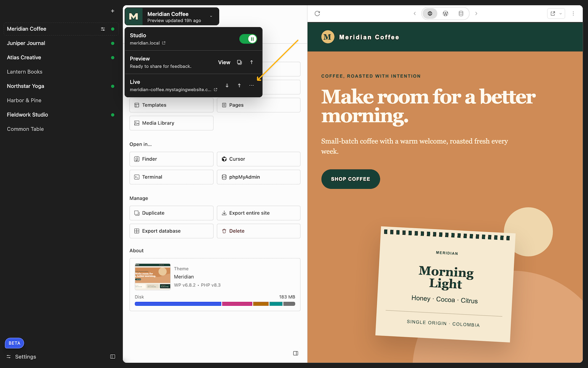Switch to the site view globe icon
This screenshot has height=368, width=588.
[430, 13]
